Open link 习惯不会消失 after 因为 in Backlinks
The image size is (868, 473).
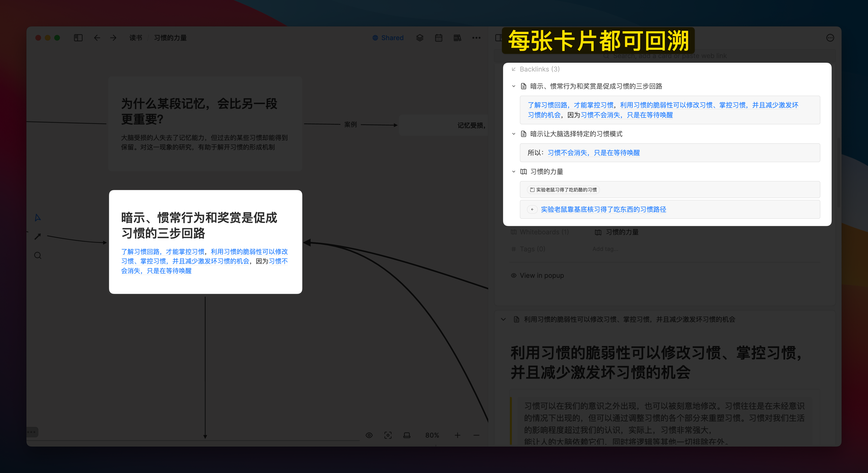pyautogui.click(x=627, y=115)
